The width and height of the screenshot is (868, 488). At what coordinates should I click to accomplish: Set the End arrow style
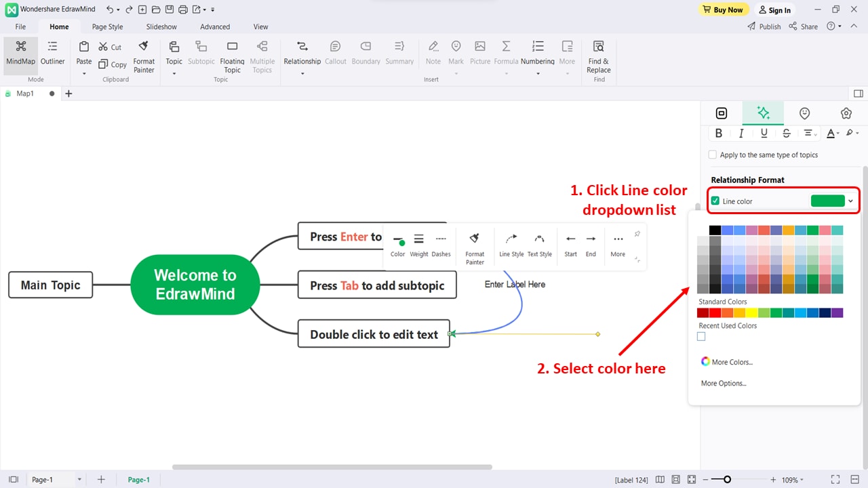(591, 245)
